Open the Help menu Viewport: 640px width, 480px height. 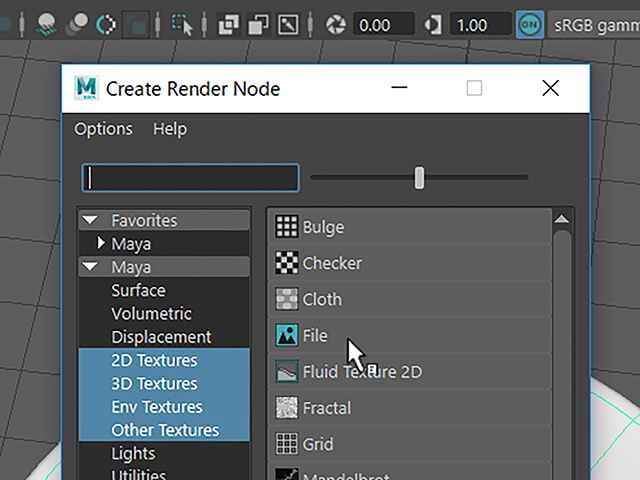point(170,129)
